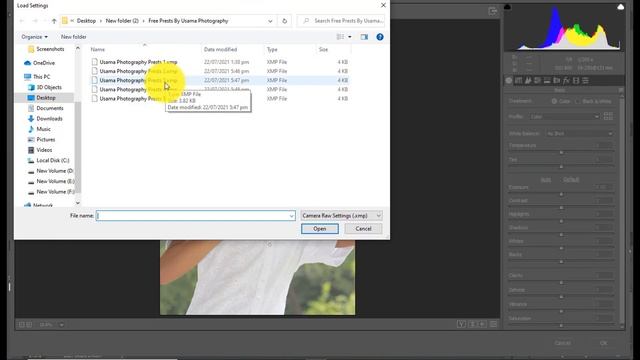Go to the Desktop breadcrumb in the address bar
The width and height of the screenshot is (640, 360).
[86, 21]
